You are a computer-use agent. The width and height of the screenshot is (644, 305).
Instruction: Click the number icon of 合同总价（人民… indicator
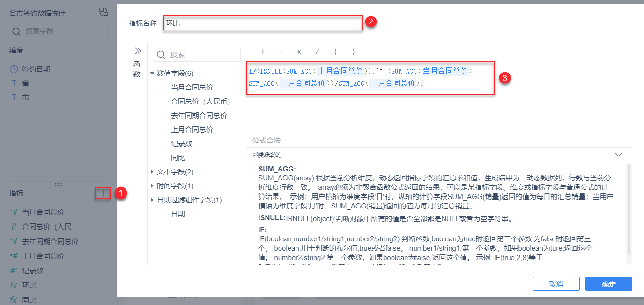coord(14,227)
